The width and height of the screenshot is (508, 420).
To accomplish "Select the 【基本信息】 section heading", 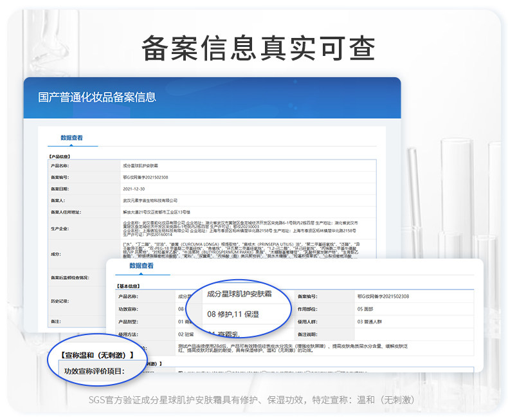I will (x=129, y=286).
